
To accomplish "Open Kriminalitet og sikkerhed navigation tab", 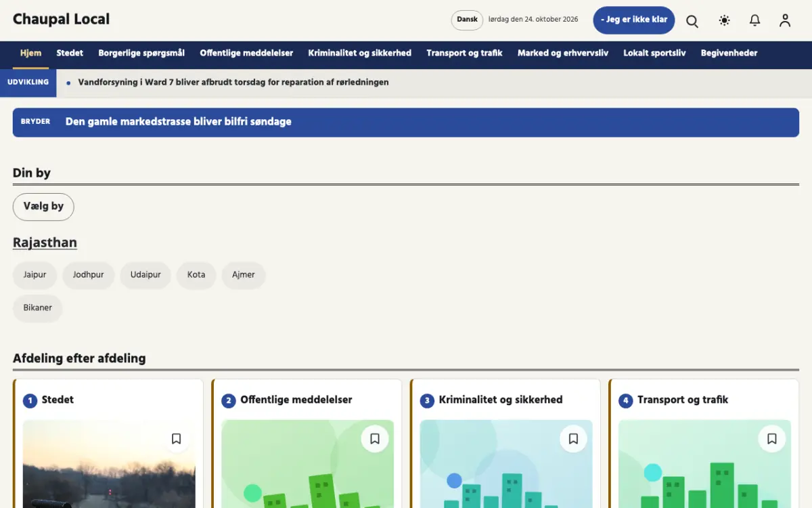I will click(359, 53).
